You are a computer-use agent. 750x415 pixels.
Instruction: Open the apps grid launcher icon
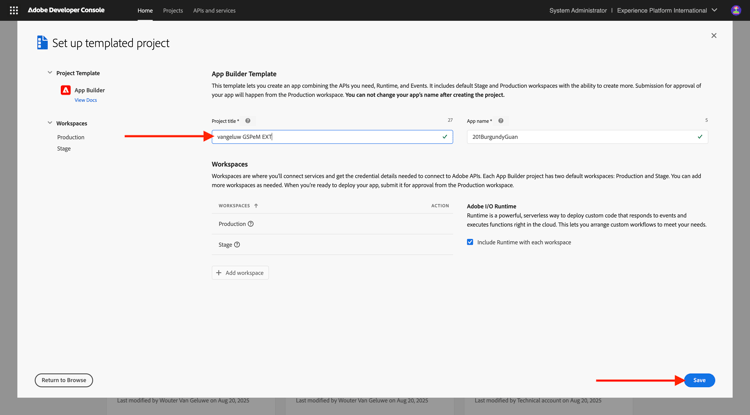click(x=14, y=10)
